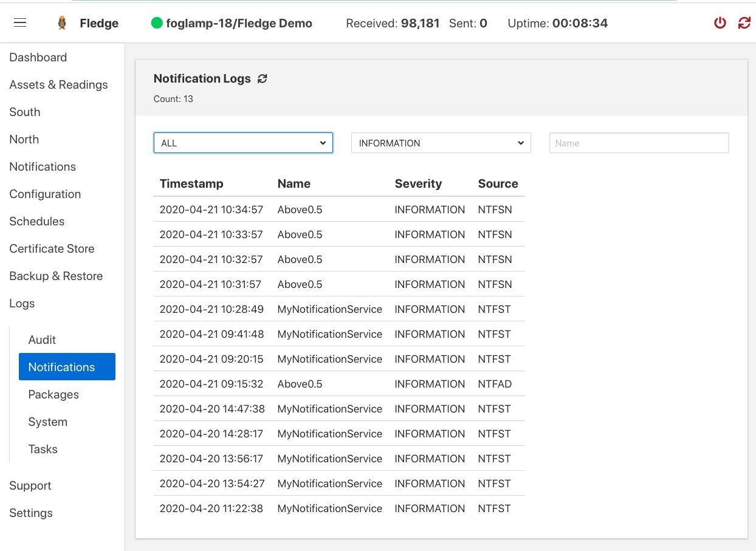The height and width of the screenshot is (551, 756).
Task: Open the Packages log page
Action: (53, 394)
